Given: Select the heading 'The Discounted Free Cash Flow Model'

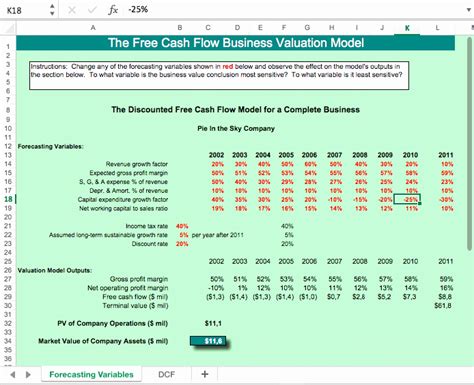Looking at the screenshot, I should 235,110.
